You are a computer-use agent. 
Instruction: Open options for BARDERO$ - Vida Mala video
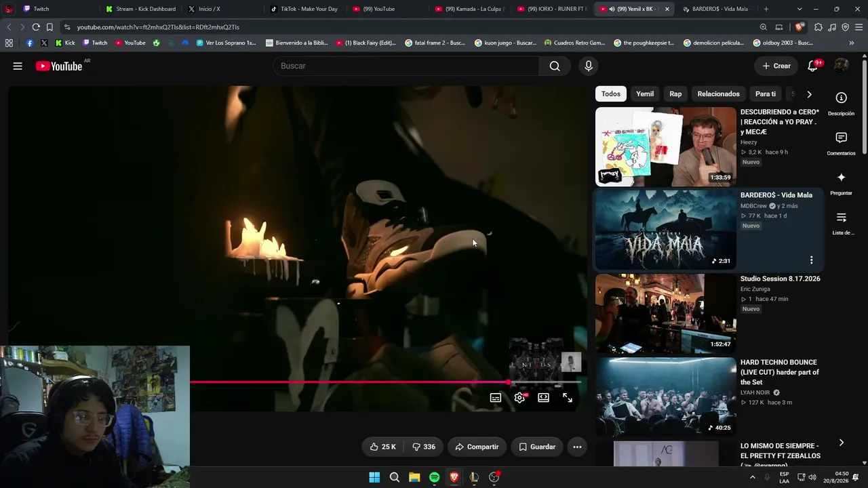(811, 260)
